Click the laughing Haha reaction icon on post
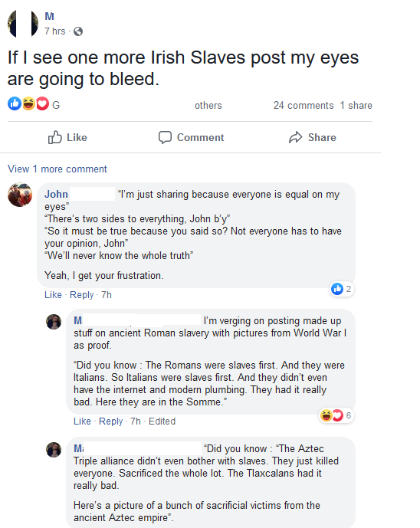The image size is (420, 528). click(x=28, y=103)
